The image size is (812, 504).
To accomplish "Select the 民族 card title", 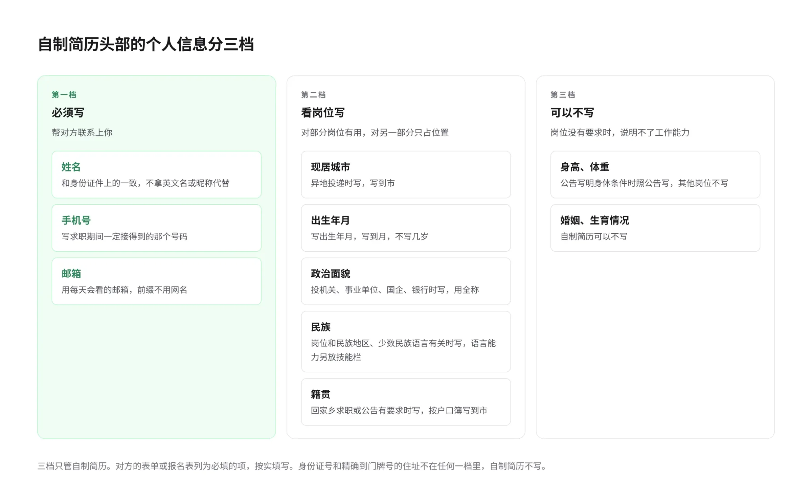I will coord(321,327).
